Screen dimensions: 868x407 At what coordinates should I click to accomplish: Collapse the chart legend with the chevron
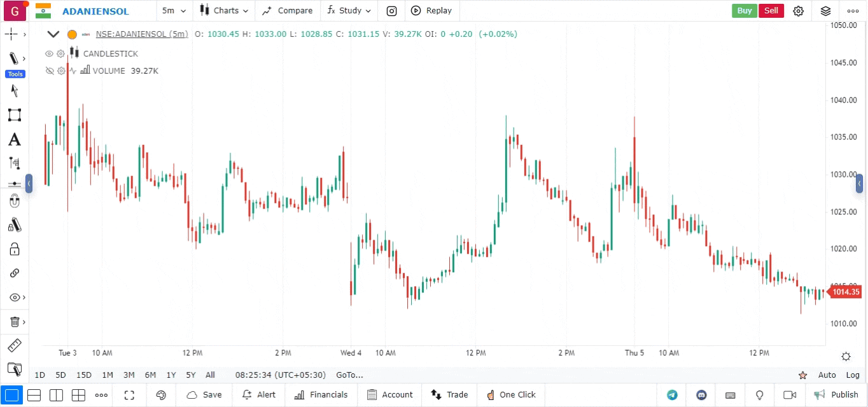coord(53,34)
